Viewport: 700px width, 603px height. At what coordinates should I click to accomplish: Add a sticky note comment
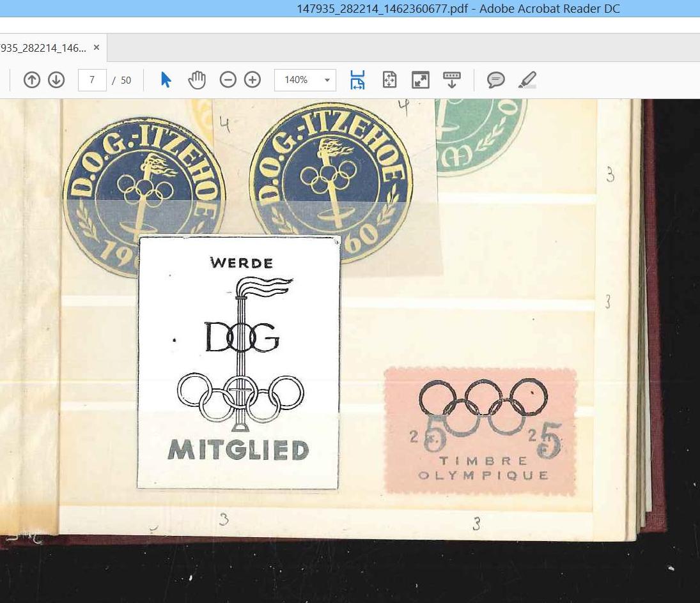coord(495,80)
